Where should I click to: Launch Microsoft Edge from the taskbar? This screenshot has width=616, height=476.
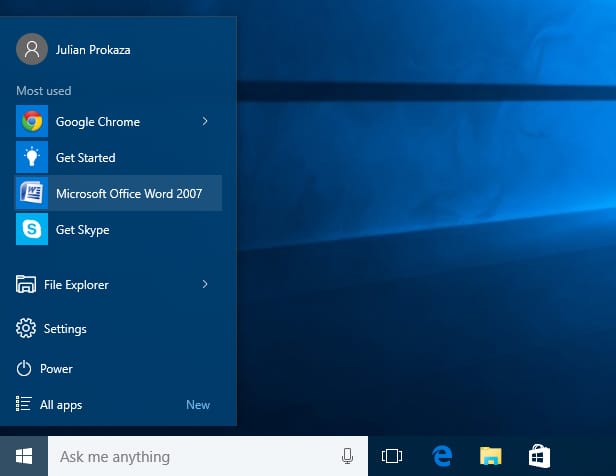point(442,456)
